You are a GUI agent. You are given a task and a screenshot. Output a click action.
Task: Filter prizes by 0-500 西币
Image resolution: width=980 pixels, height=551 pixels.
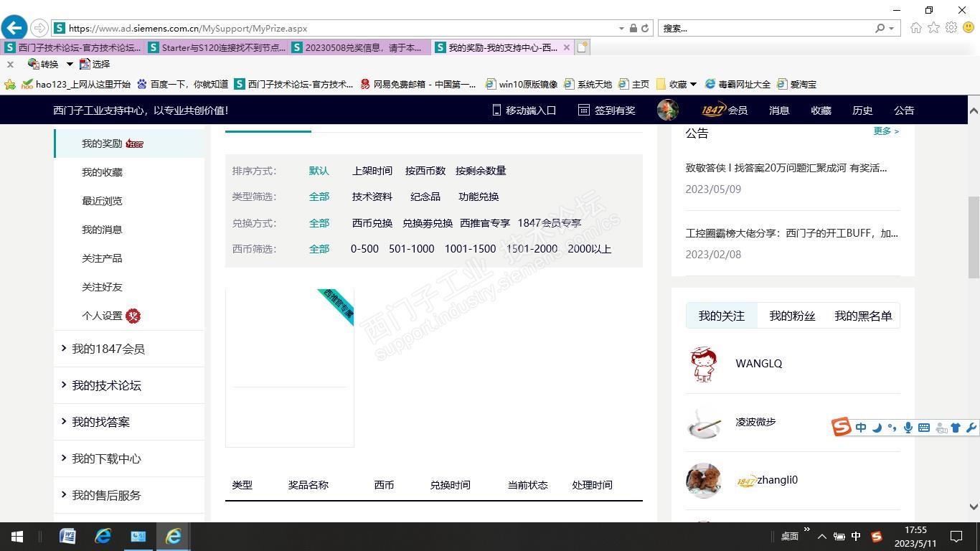[364, 249]
